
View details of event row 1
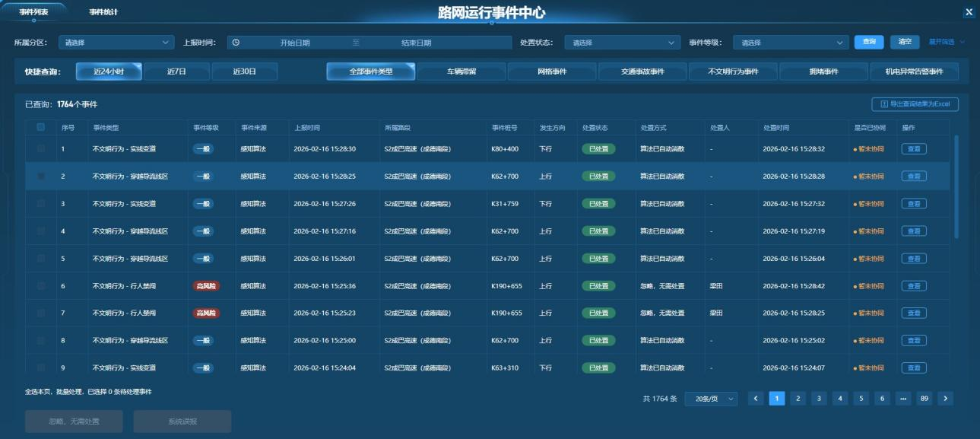914,149
